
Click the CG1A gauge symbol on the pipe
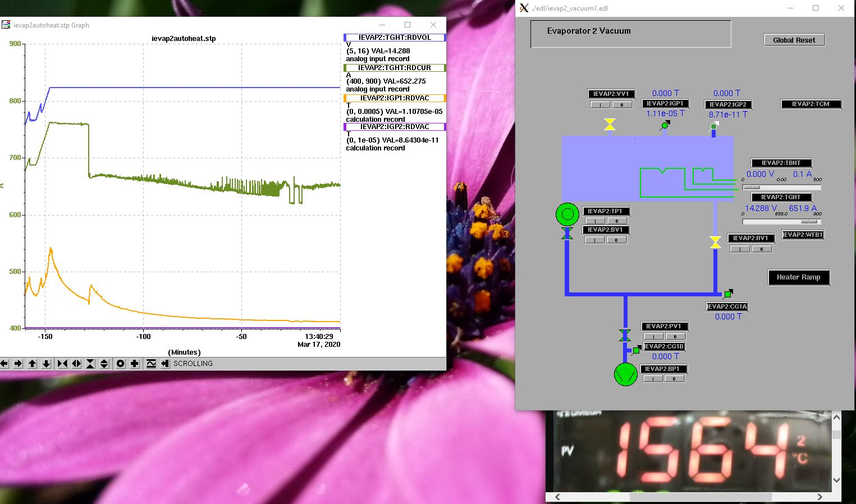click(728, 293)
